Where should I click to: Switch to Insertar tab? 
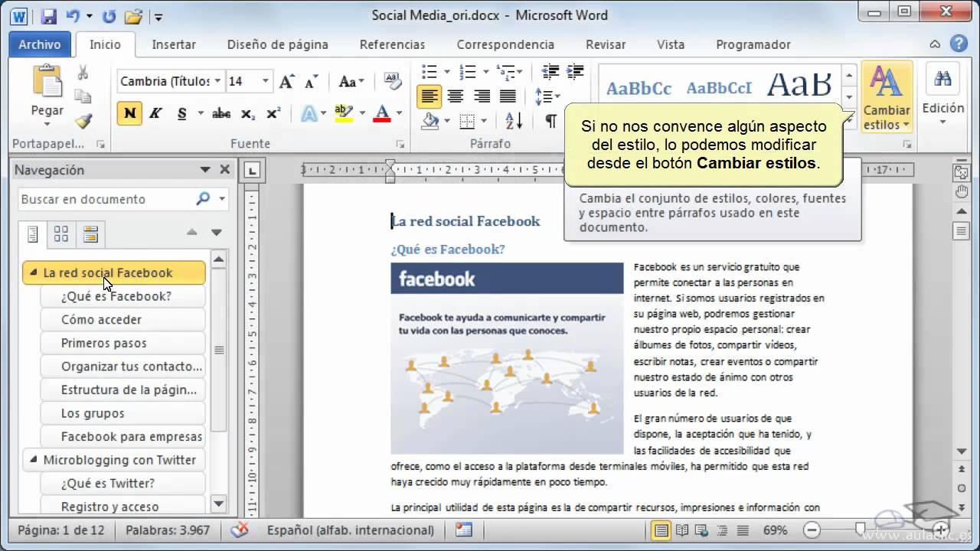point(174,44)
